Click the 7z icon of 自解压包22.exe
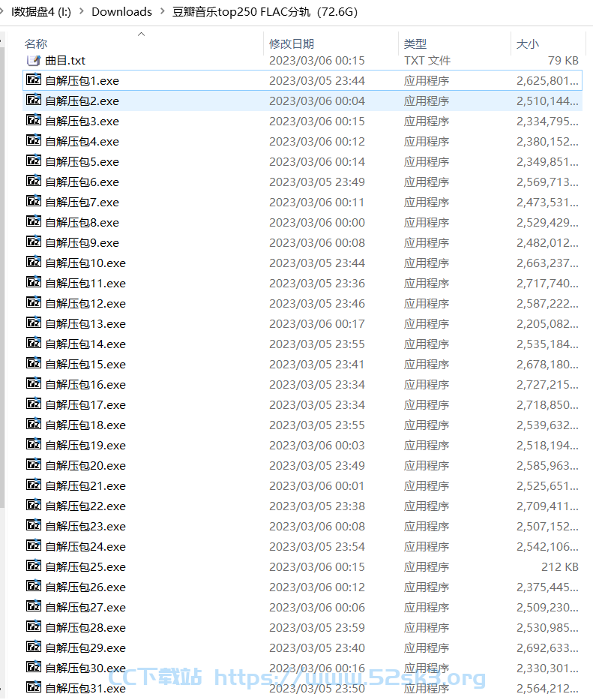 34,505
